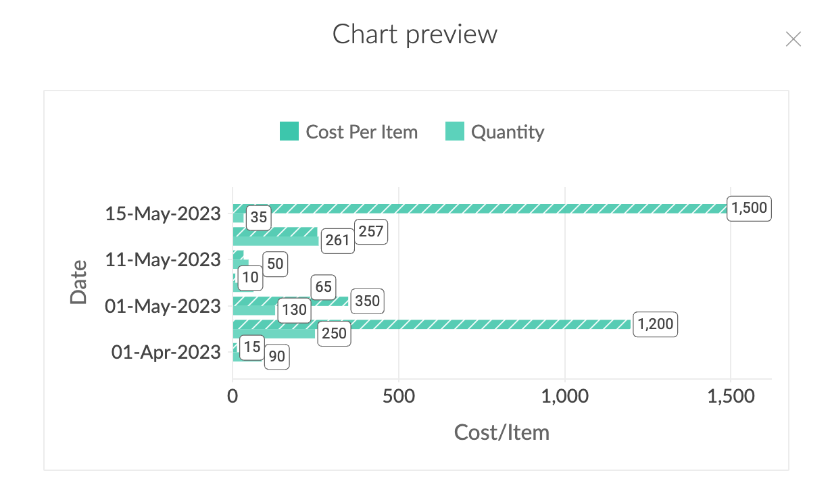Click the Cost Per Item color swatch
The height and width of the screenshot is (504, 830).
[x=289, y=132]
